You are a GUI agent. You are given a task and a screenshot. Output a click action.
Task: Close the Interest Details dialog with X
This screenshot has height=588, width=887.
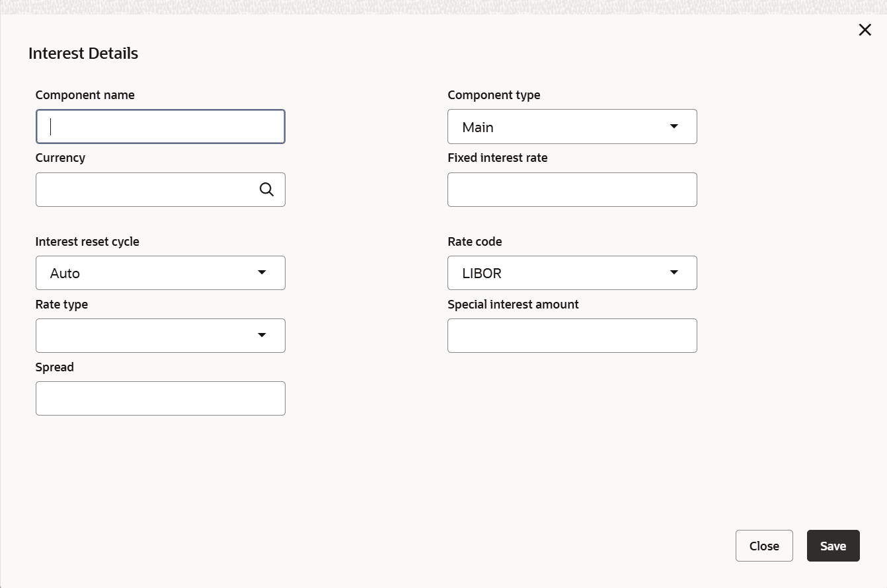pos(865,30)
